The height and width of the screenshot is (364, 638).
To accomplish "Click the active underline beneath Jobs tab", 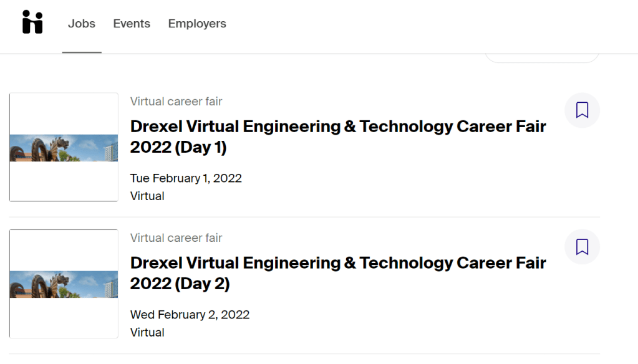I will tap(82, 52).
